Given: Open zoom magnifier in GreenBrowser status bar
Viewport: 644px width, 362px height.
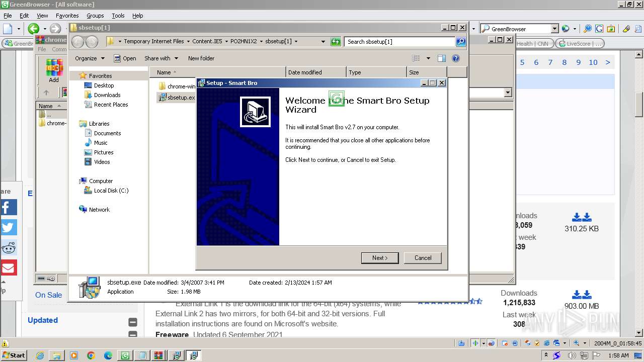Looking at the screenshot, I should tap(577, 343).
